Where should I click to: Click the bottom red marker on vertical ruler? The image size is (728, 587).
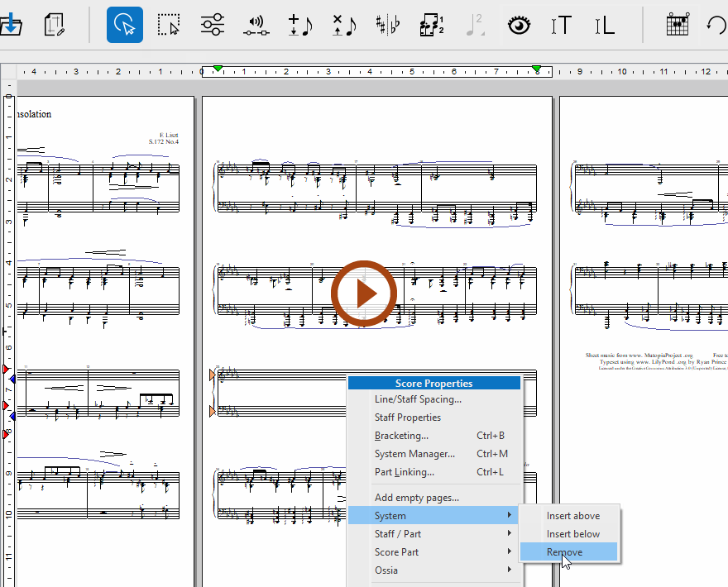pyautogui.click(x=5, y=434)
